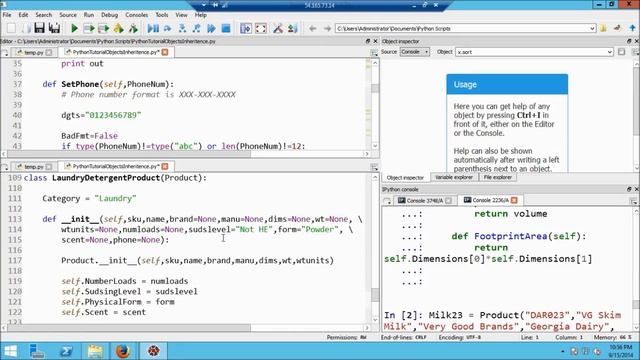Open the Run menu
The width and height of the screenshot is (640, 360).
pyautogui.click(x=89, y=15)
